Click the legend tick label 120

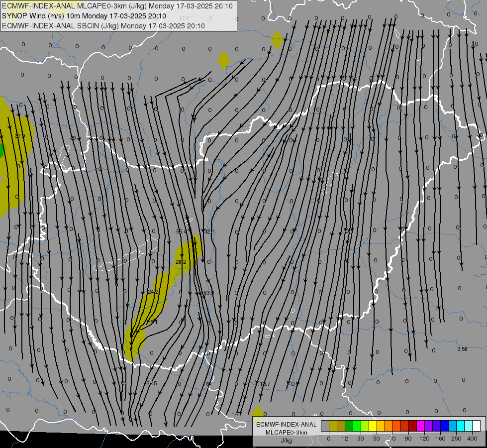(424, 439)
